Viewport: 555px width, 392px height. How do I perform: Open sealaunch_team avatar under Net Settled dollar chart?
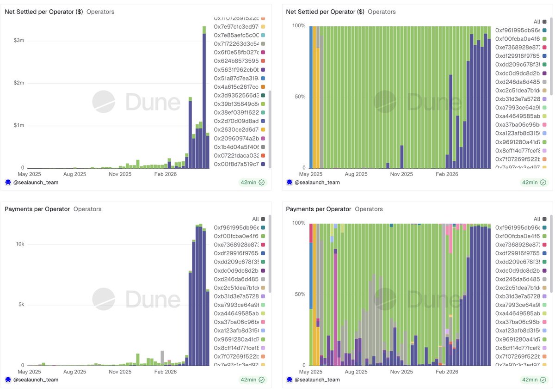coord(8,182)
